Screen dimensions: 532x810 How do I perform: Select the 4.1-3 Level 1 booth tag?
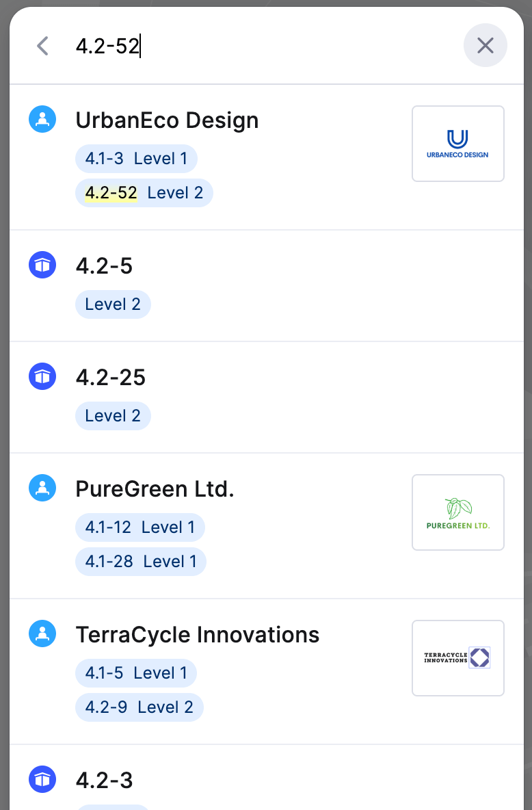(136, 159)
